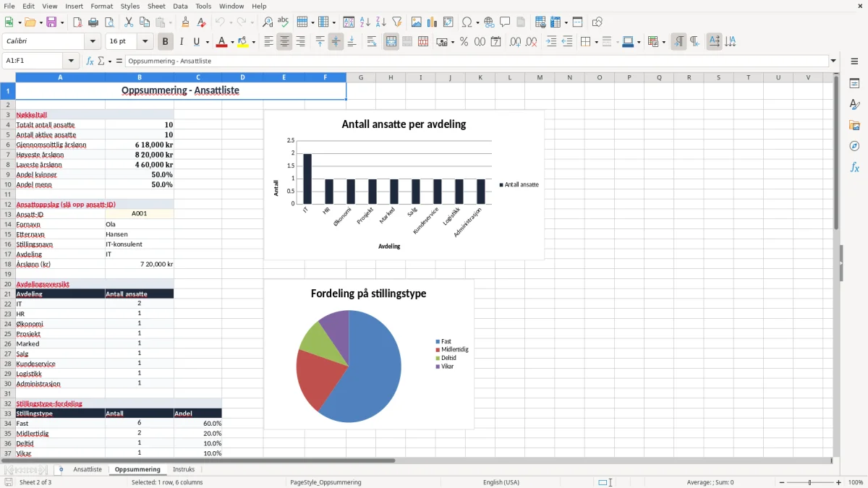Expand the formula bar arrow
Viewport: 868px width, 488px height.
click(833, 61)
